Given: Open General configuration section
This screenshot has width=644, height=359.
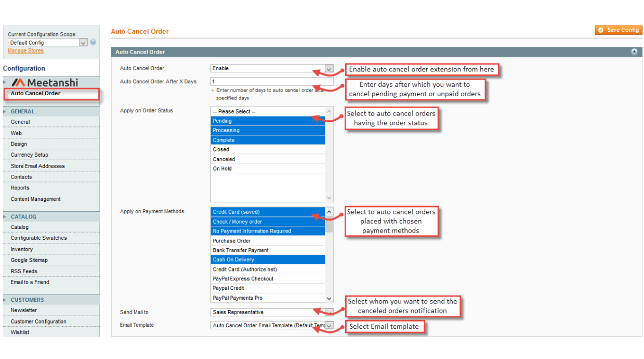Looking at the screenshot, I should [x=20, y=122].
